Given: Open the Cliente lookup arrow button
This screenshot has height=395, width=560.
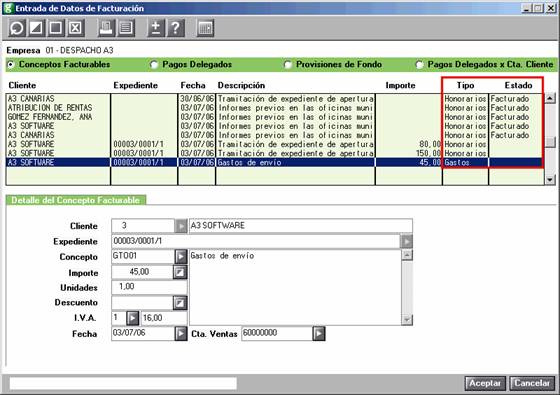Looking at the screenshot, I should [181, 226].
